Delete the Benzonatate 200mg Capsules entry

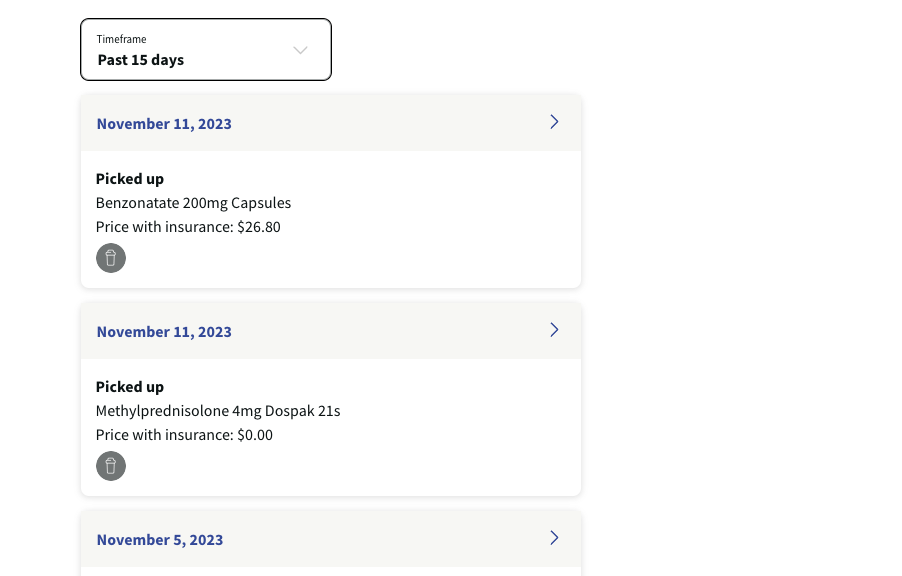coord(110,258)
